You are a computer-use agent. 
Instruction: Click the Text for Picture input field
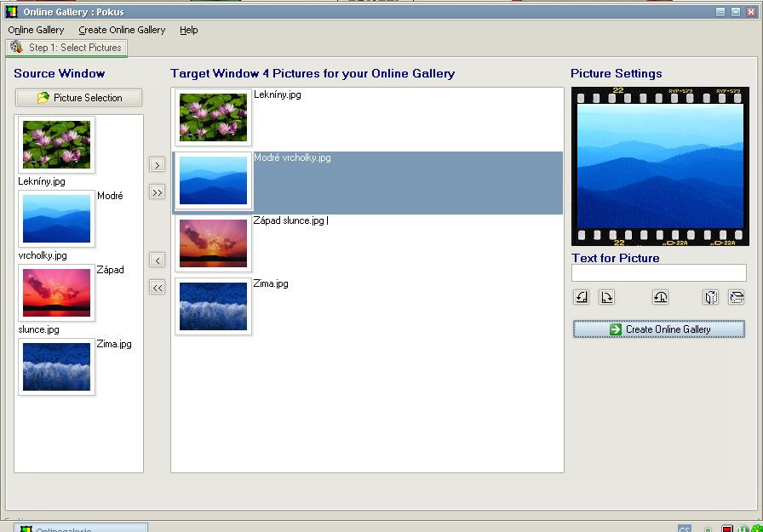click(659, 272)
